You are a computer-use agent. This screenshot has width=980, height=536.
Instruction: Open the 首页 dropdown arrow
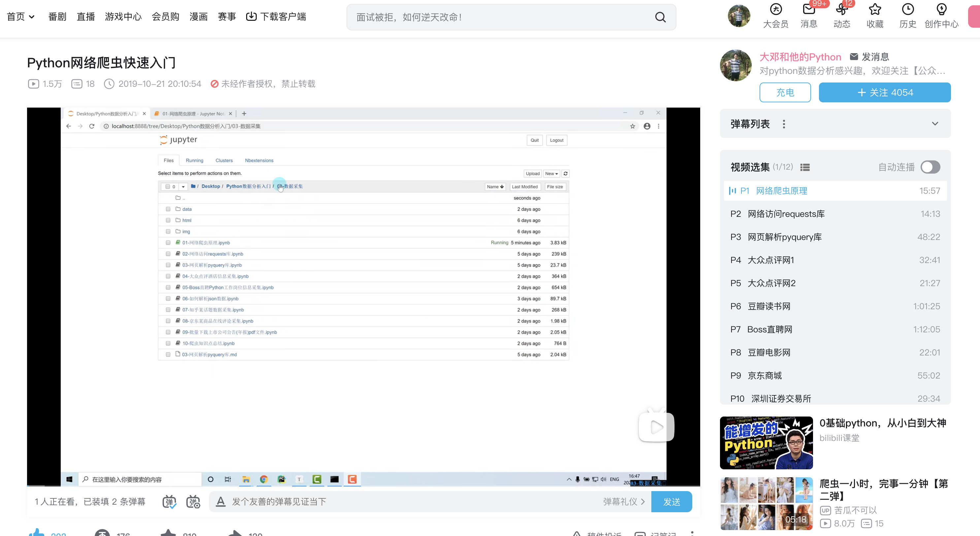pyautogui.click(x=32, y=17)
